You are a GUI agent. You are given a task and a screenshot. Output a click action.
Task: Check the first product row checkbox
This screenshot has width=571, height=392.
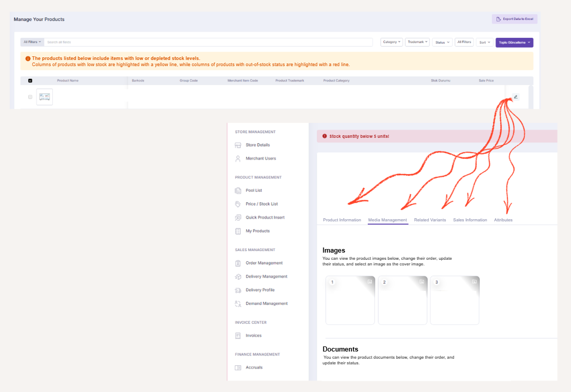30,97
